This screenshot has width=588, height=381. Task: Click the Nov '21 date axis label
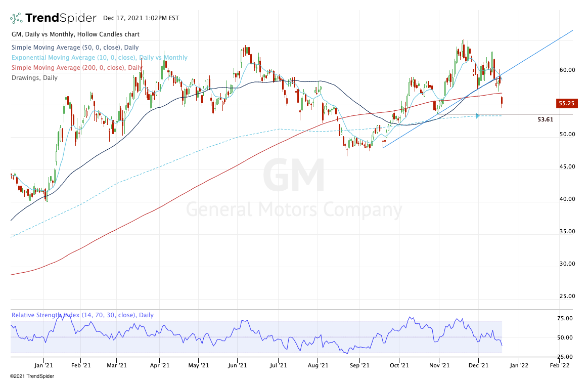[439, 365]
